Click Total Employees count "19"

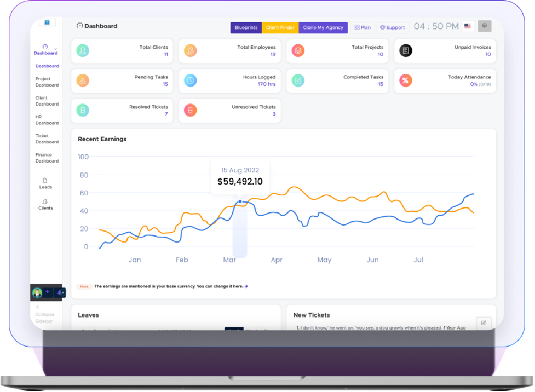pyautogui.click(x=273, y=54)
